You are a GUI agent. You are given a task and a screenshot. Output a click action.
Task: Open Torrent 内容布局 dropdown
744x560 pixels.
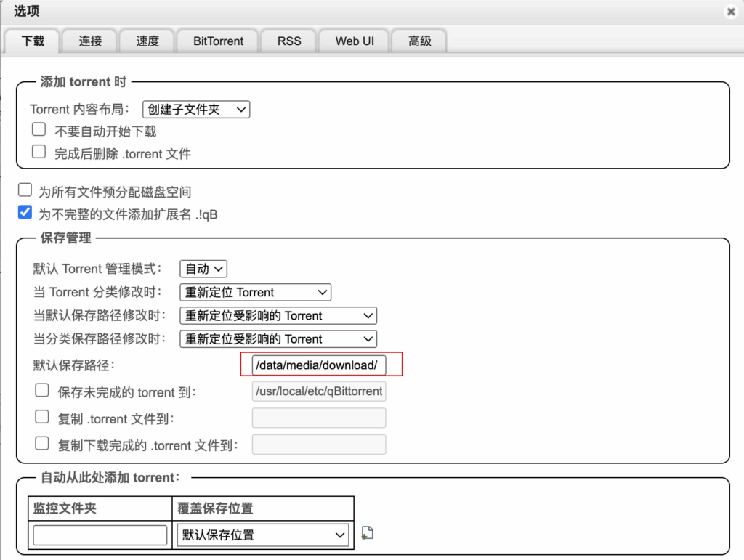click(196, 110)
